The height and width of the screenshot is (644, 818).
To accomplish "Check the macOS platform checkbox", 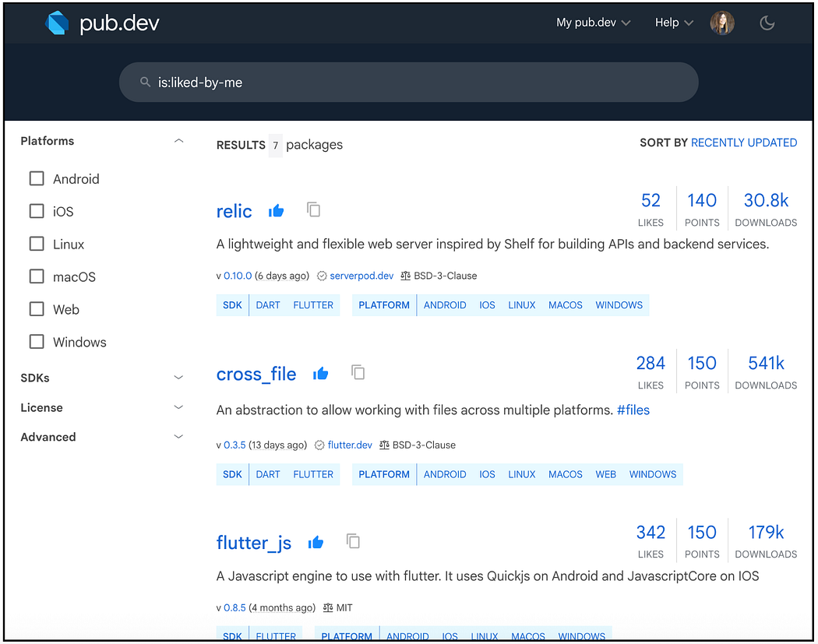I will (36, 276).
